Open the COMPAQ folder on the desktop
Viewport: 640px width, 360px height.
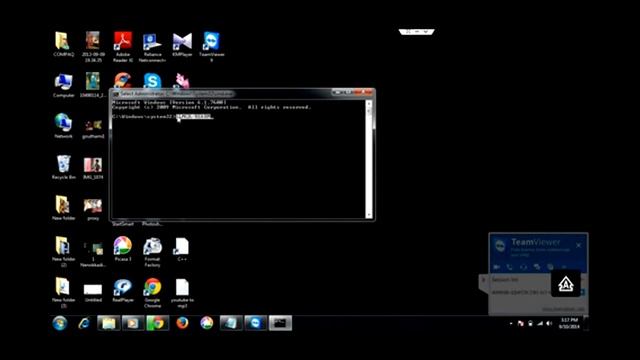[x=63, y=44]
